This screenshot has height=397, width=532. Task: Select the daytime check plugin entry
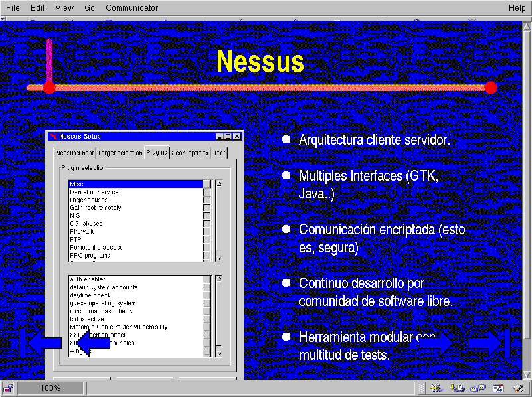click(x=135, y=295)
